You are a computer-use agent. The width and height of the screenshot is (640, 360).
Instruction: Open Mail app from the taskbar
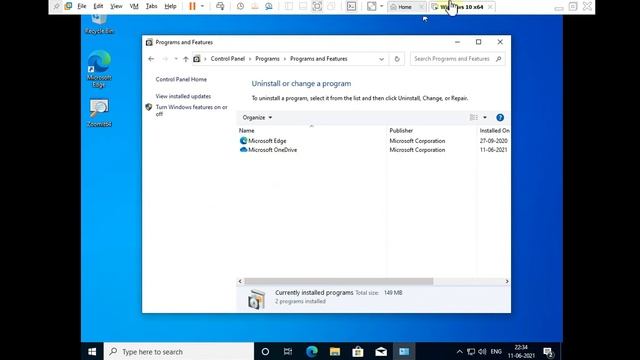[x=381, y=351]
